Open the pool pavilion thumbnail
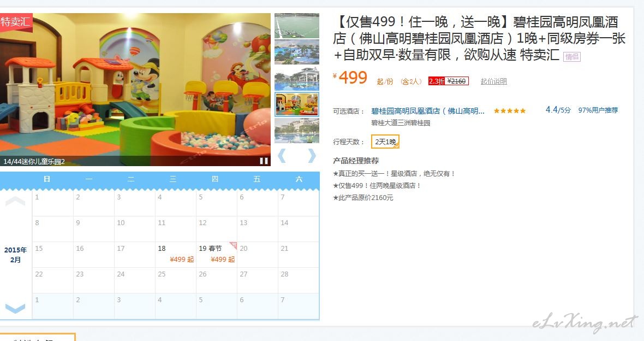The height and width of the screenshot is (341, 644). click(296, 78)
